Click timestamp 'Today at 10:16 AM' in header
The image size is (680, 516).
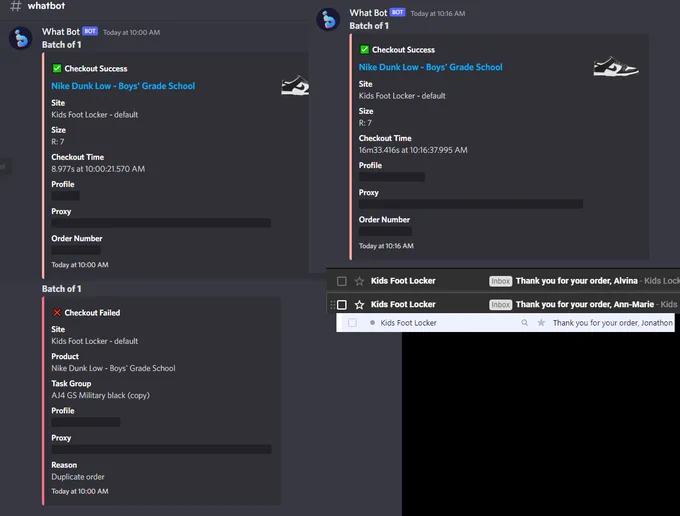438,13
